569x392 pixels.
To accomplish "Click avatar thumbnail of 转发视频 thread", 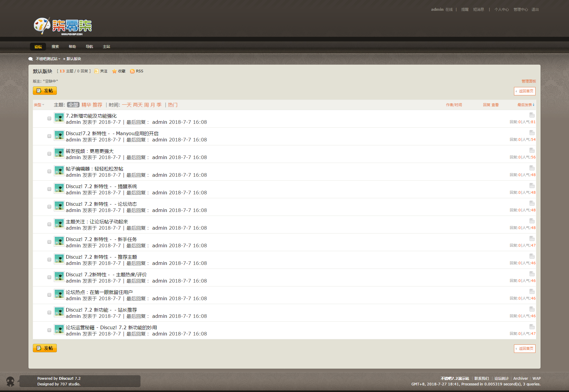I will click(x=59, y=153).
